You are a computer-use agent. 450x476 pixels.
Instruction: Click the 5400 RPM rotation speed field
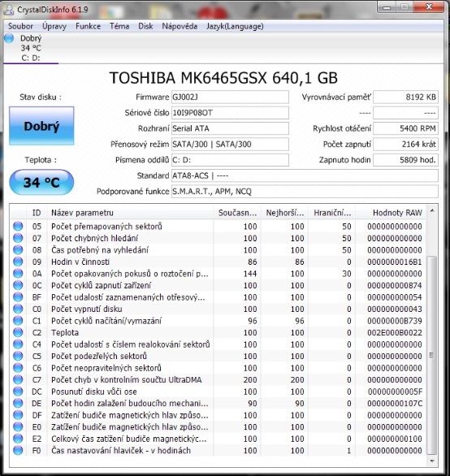pos(405,128)
